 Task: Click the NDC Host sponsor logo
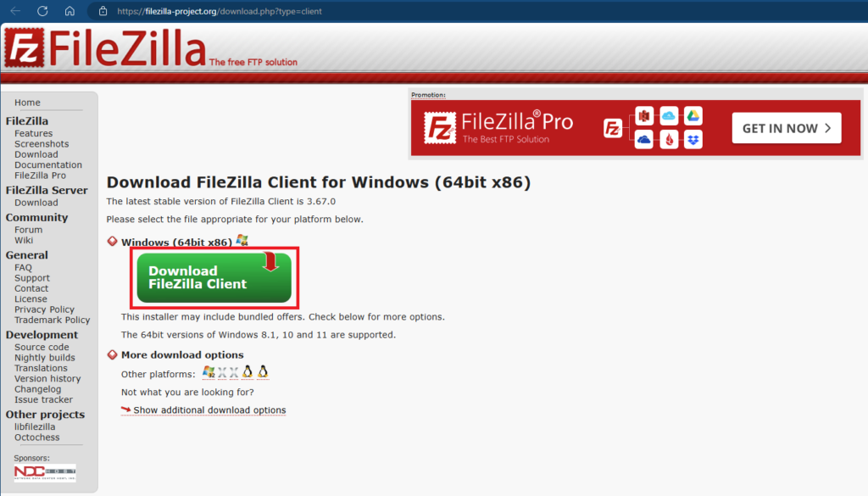pyautogui.click(x=45, y=472)
